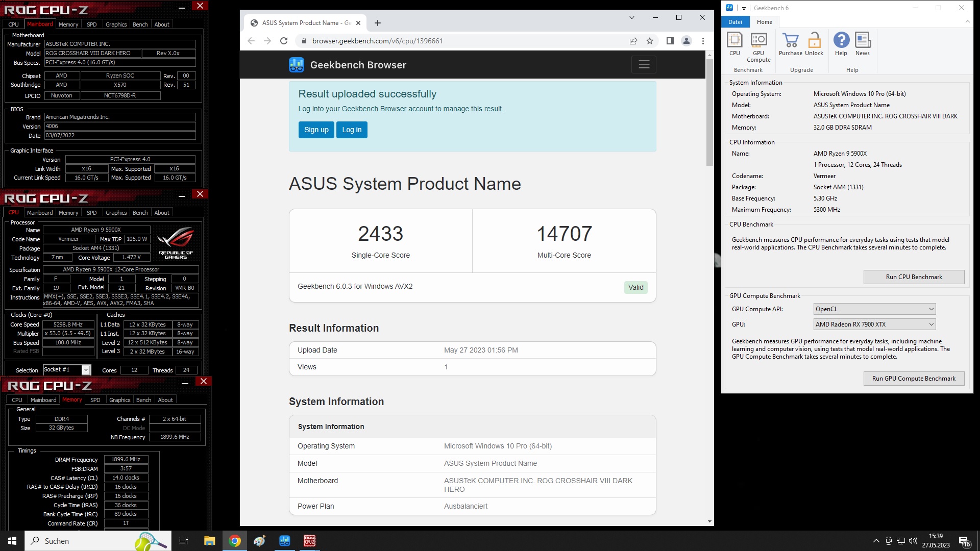This screenshot has width=980, height=551.
Task: Switch top CPU-Z window to CPU tab
Action: (x=14, y=24)
